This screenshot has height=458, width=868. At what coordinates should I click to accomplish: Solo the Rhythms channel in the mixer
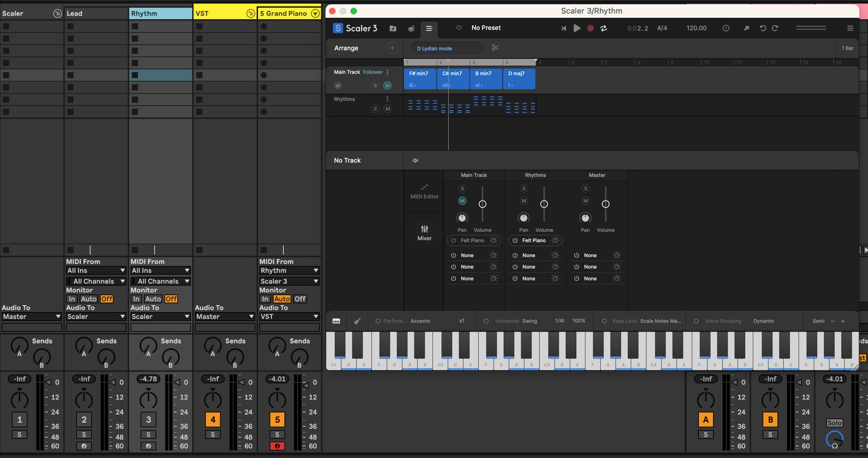point(524,188)
